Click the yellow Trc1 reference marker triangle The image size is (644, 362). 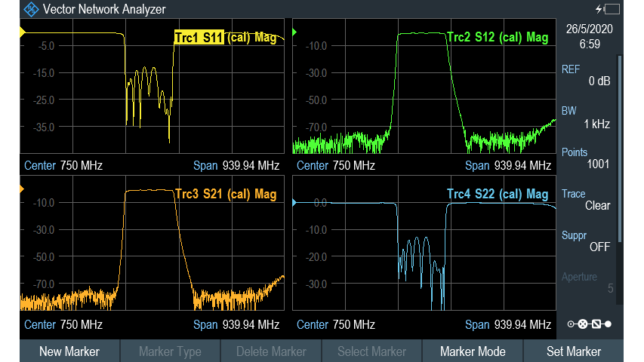tap(22, 32)
